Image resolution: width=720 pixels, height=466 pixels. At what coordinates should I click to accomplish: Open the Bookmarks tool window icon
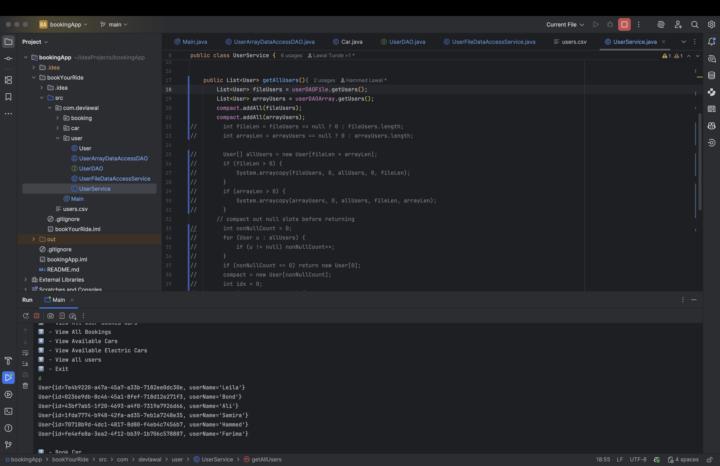tap(8, 96)
